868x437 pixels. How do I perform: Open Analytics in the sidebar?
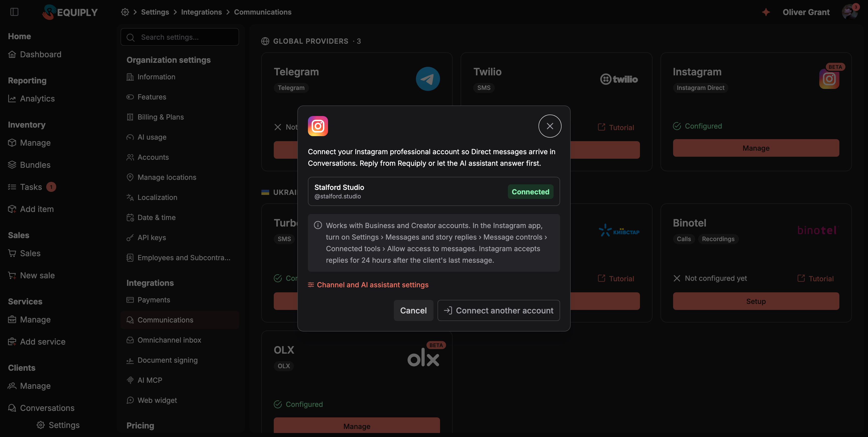tap(31, 98)
